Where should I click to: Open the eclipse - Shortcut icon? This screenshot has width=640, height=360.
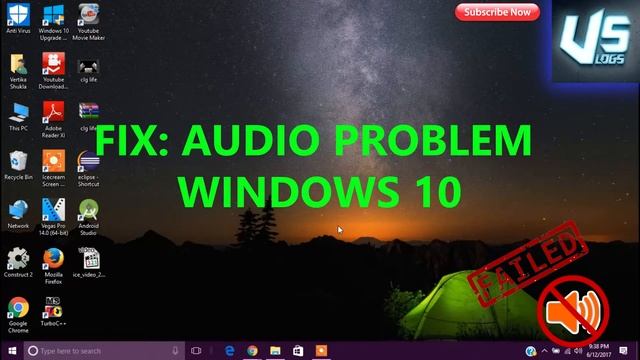point(89,168)
